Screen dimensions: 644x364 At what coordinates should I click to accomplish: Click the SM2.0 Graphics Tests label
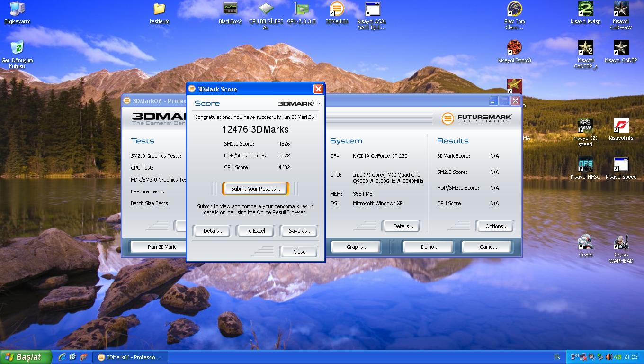(156, 156)
